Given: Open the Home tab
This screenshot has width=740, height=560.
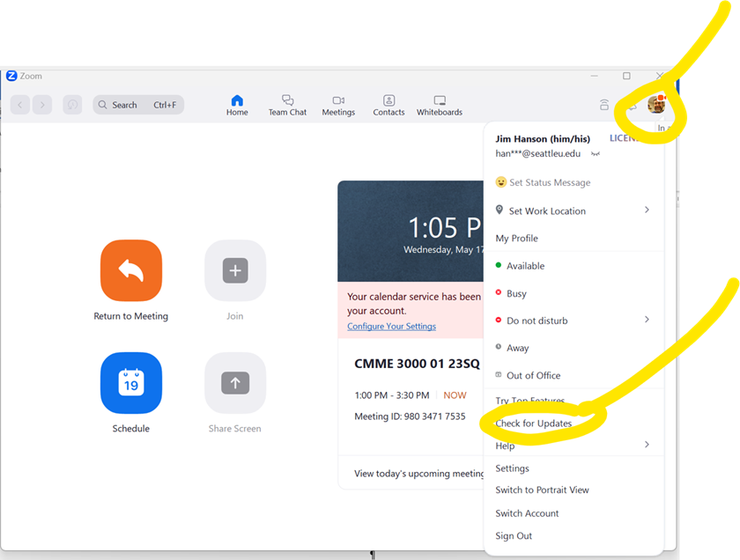Looking at the screenshot, I should pos(237,105).
